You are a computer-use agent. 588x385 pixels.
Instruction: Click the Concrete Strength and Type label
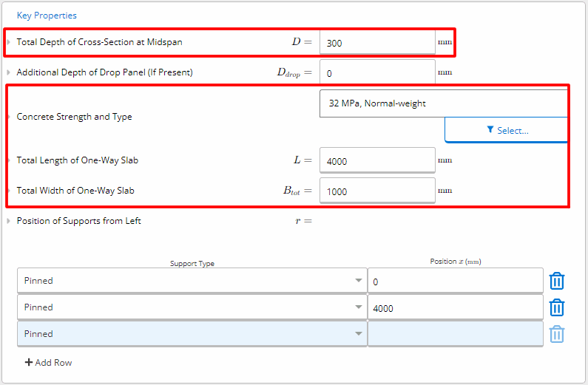tap(74, 117)
